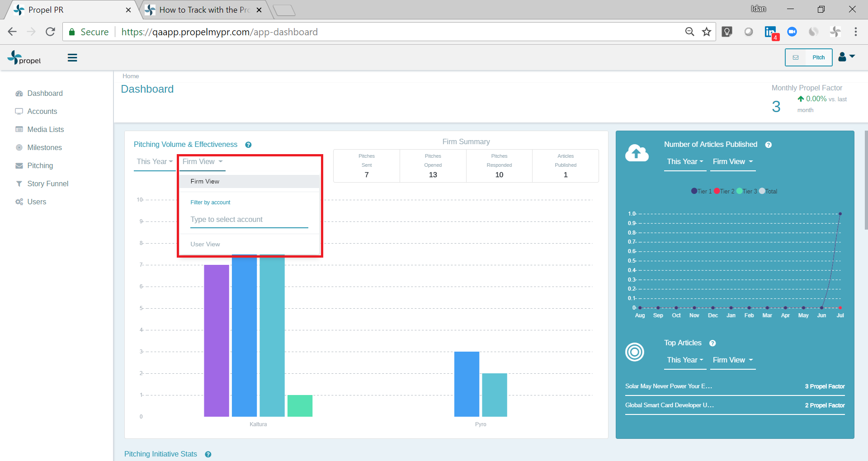Screen dimensions: 868x461
Task: Toggle the hamburger sidebar menu
Action: (72, 57)
